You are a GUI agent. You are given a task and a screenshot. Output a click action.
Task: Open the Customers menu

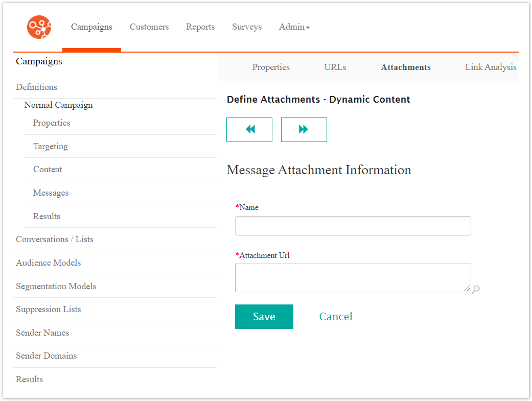click(x=149, y=27)
